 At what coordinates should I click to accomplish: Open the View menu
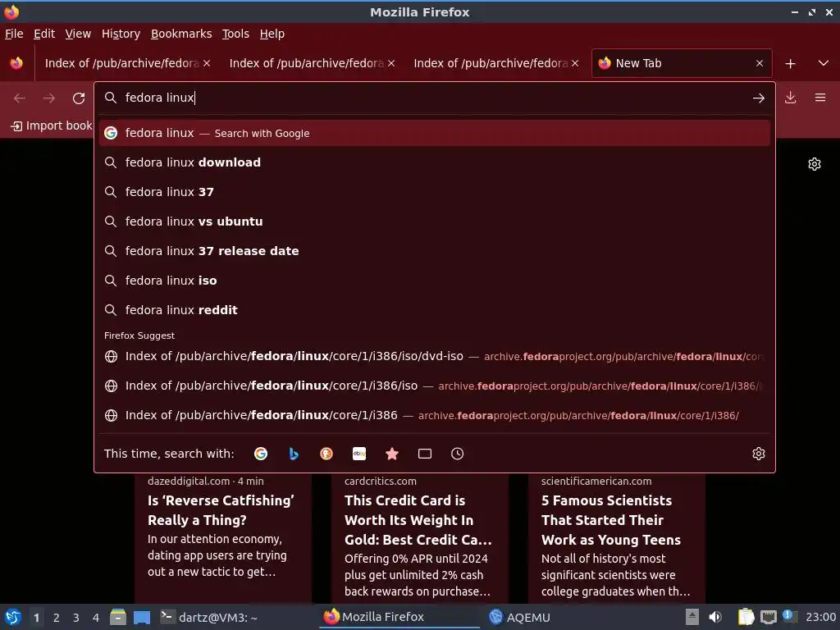click(78, 34)
